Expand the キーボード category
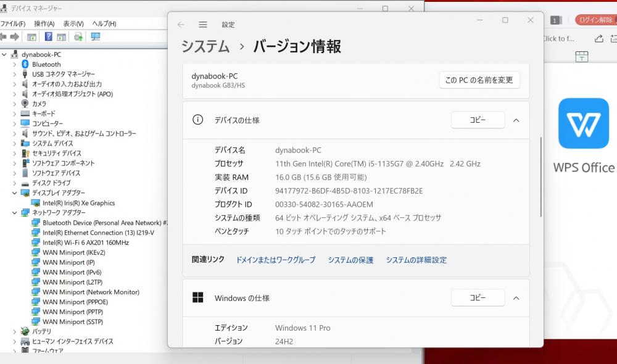This screenshot has height=364, width=617. tap(15, 114)
